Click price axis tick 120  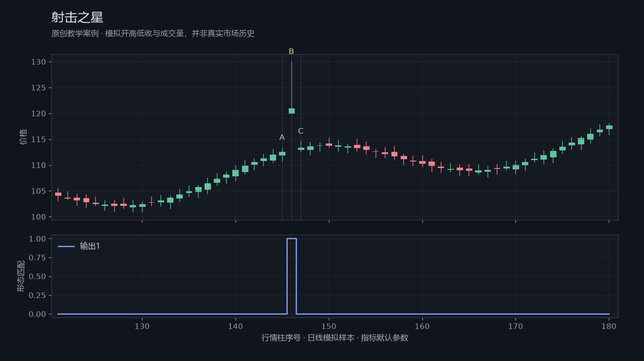(x=38, y=114)
